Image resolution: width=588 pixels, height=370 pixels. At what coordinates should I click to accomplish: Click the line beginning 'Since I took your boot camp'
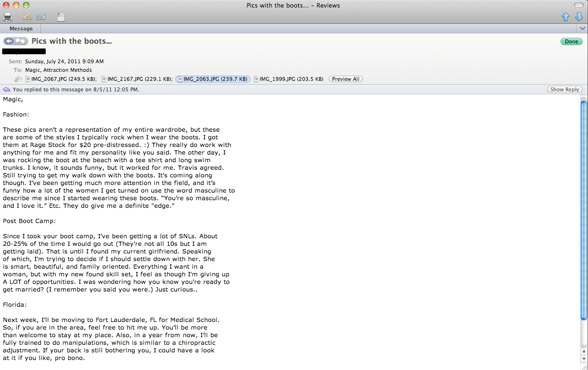(x=110, y=236)
